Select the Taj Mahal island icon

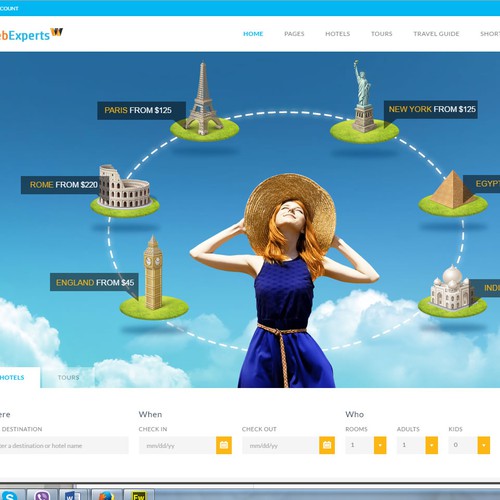coord(452,292)
